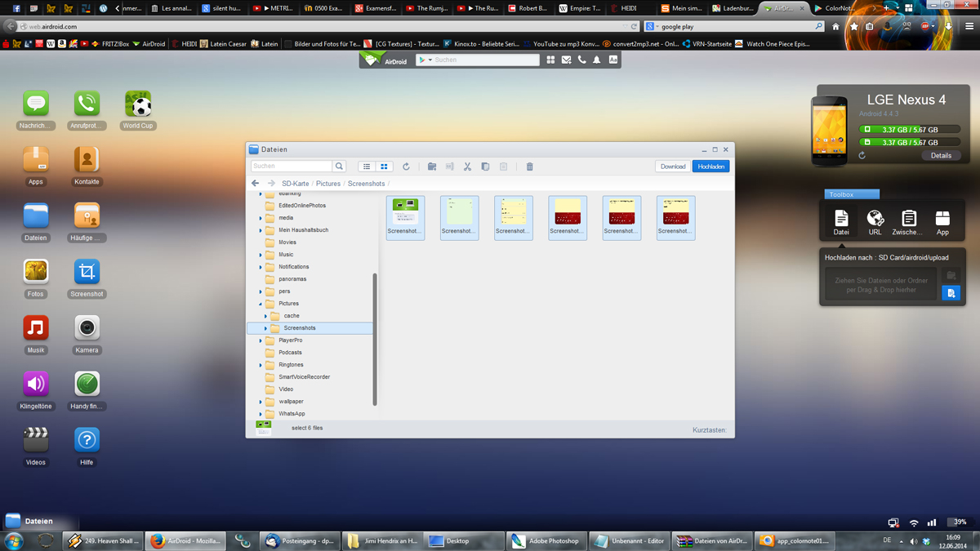Expand the Notifications folder node
Viewport: 980px width, 551px height.
[x=261, y=267]
